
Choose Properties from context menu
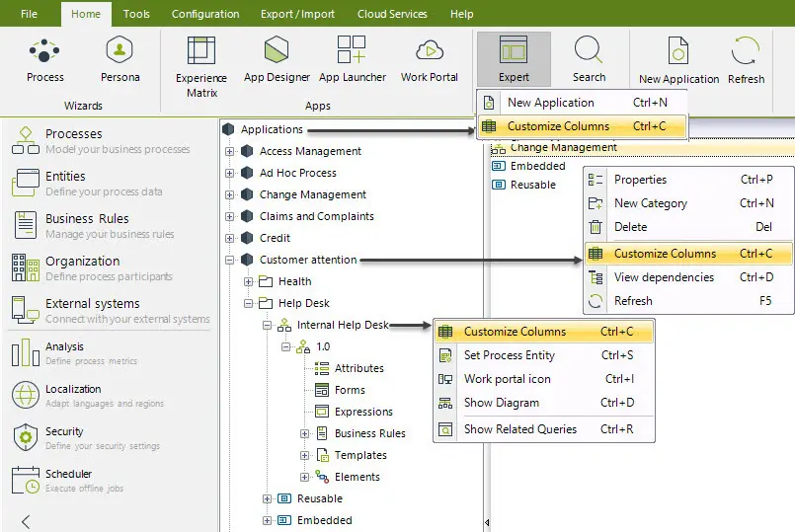688,180
